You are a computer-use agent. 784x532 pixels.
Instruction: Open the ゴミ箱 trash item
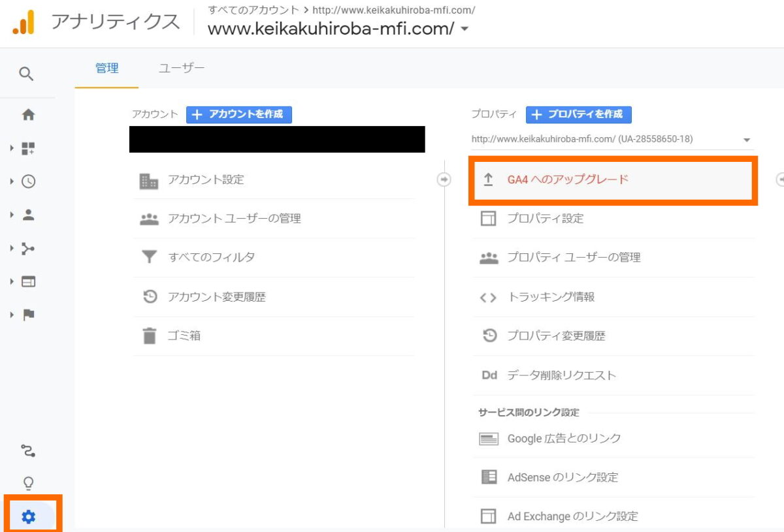tap(184, 336)
